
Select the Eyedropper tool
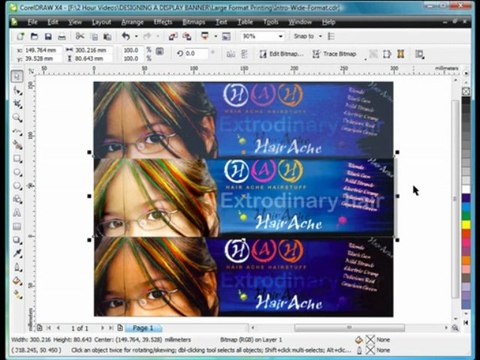click(x=17, y=254)
